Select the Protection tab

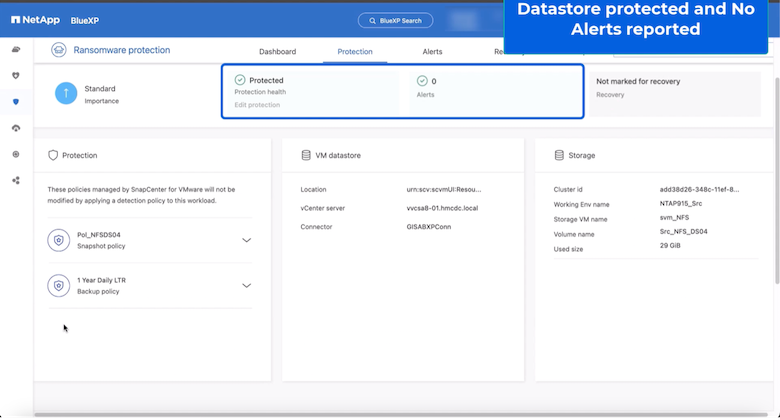tap(355, 51)
